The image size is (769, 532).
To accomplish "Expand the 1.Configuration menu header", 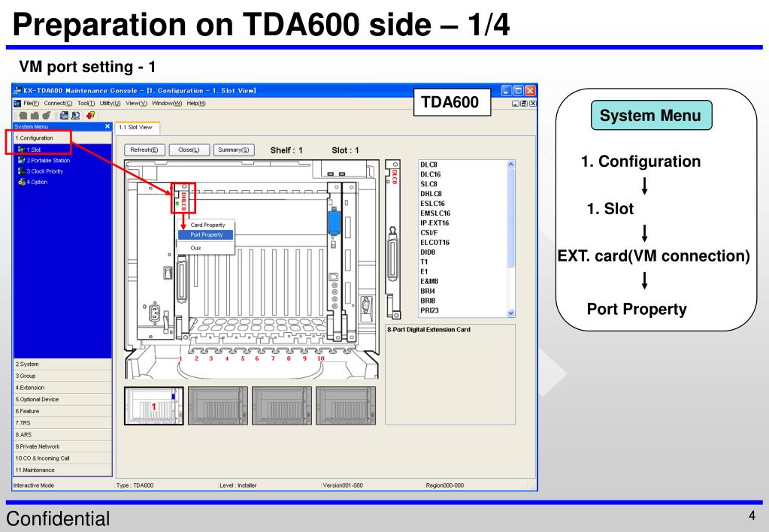I will (x=63, y=138).
